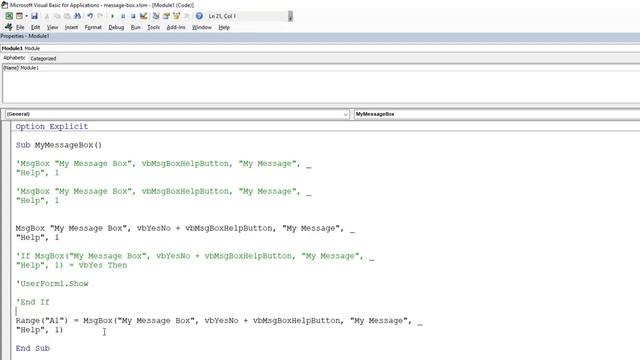This screenshot has height=360, width=640.
Task: Click the Toolbox toolbar icon
Action: (187, 16)
